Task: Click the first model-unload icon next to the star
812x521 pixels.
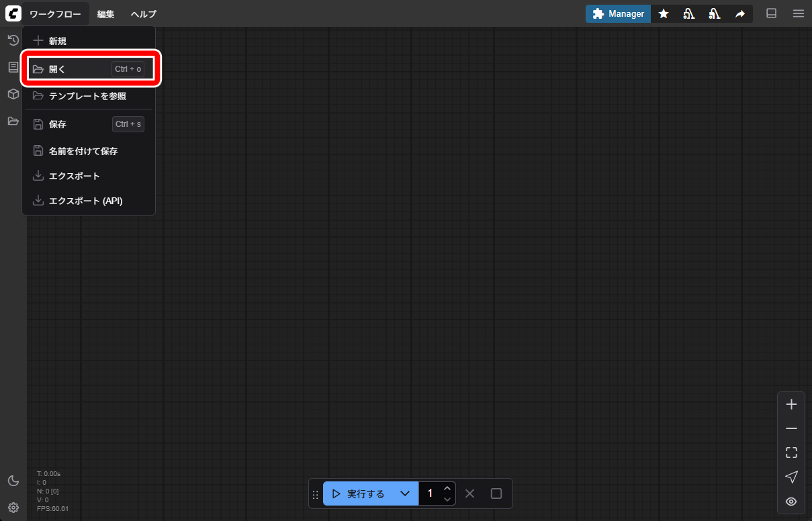Action: 689,13
